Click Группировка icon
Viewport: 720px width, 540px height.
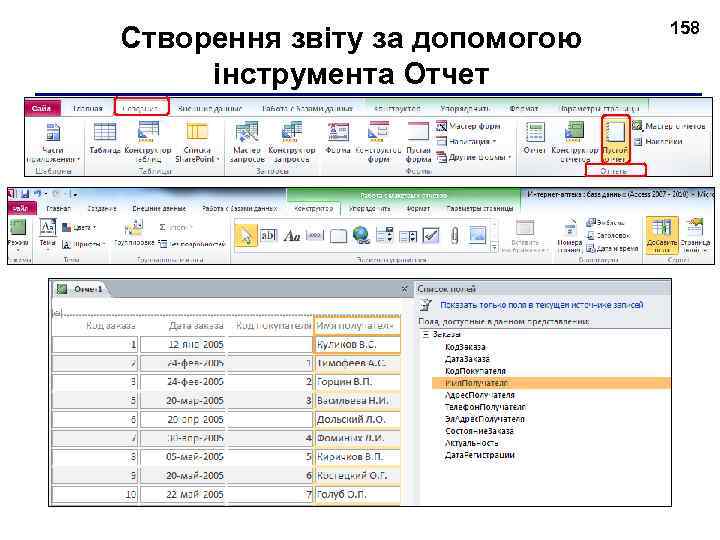click(x=134, y=234)
